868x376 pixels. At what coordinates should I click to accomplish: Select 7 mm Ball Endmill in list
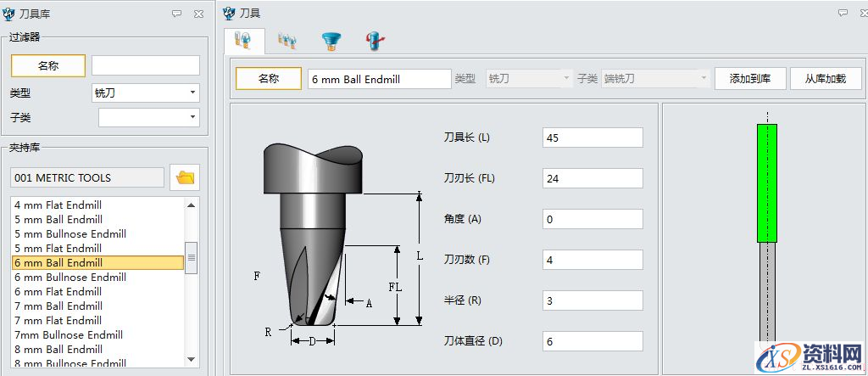click(97, 306)
